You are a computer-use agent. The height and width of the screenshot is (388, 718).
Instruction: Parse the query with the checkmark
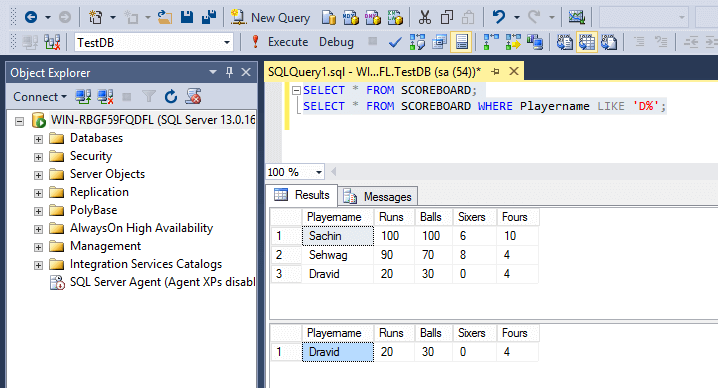pos(395,43)
